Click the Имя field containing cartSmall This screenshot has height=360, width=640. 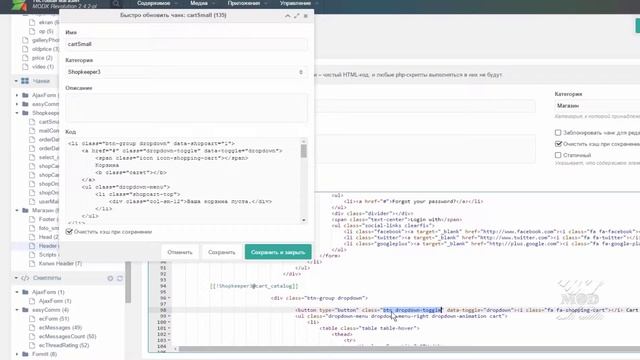(x=186, y=44)
